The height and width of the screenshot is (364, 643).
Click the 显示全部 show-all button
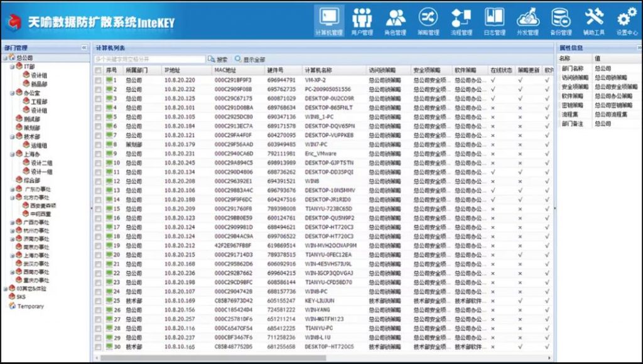tap(250, 60)
